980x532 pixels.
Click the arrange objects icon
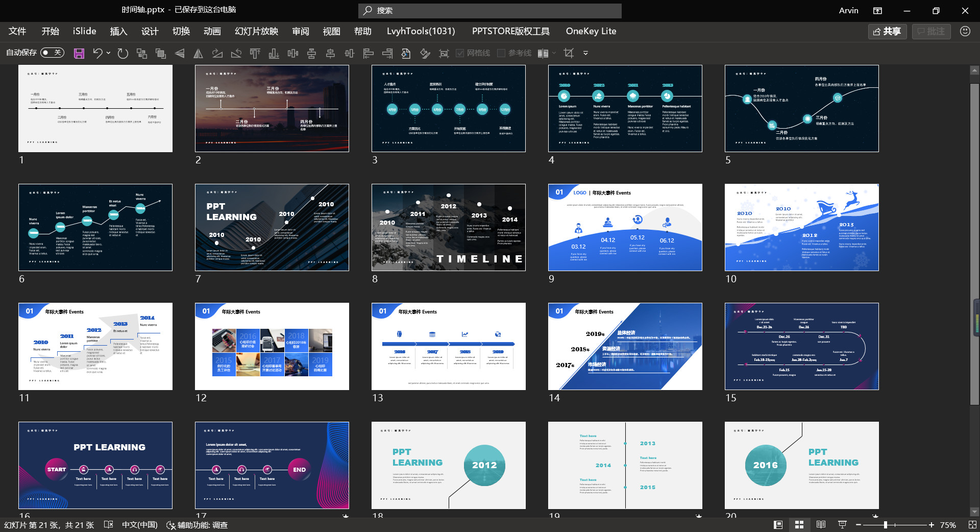point(142,53)
